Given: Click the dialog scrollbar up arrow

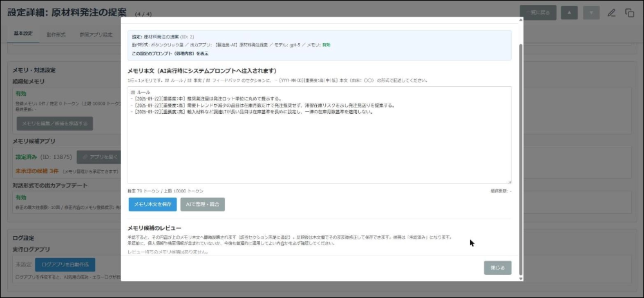Looking at the screenshot, I should (x=521, y=20).
